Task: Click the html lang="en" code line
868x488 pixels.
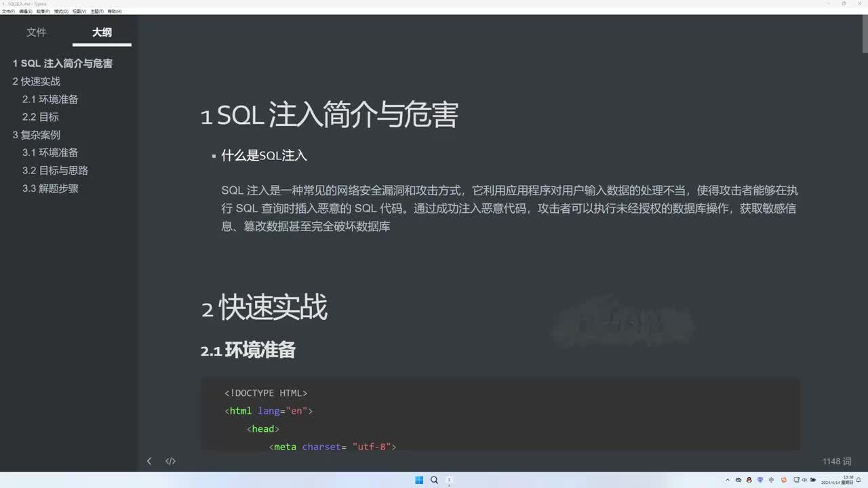Action: pos(269,411)
